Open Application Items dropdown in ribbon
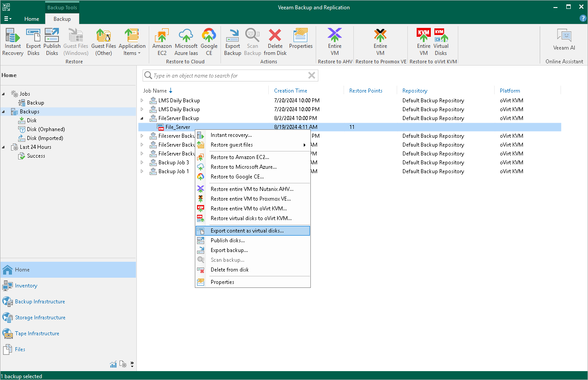 point(132,42)
